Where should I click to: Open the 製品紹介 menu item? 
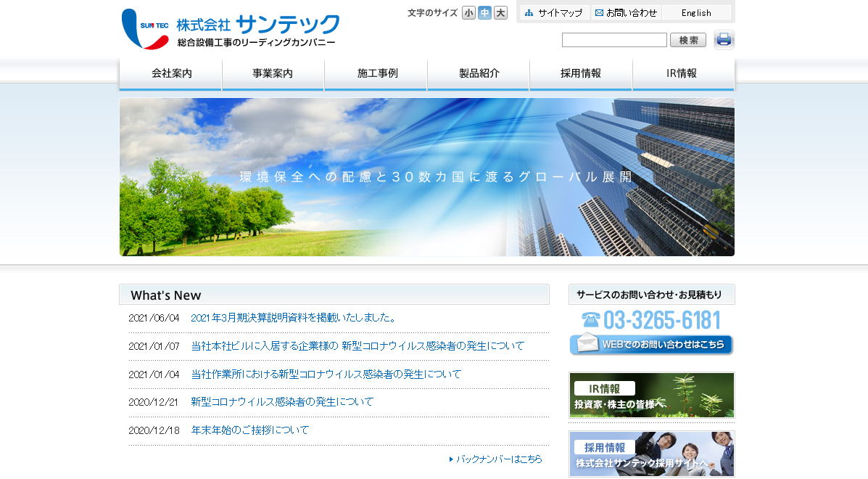[x=478, y=73]
